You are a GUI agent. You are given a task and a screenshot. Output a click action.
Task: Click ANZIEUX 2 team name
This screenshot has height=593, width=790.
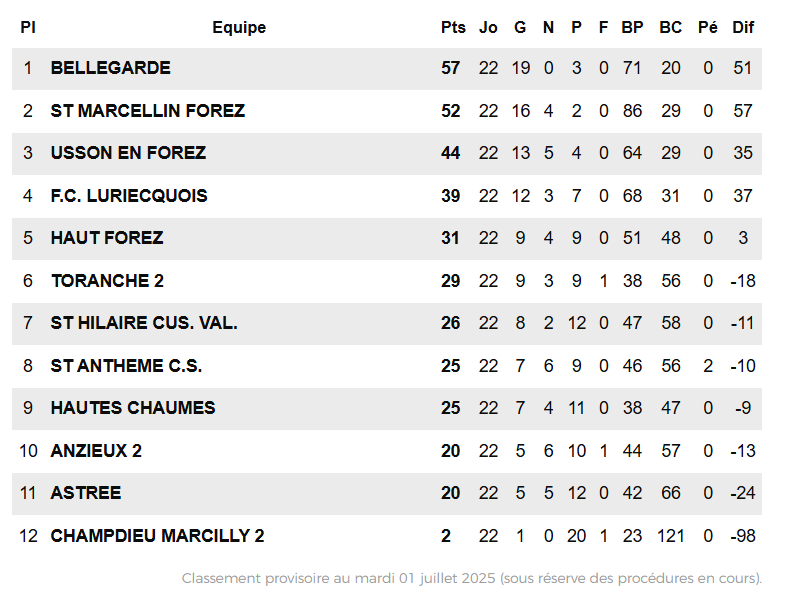pos(96,450)
